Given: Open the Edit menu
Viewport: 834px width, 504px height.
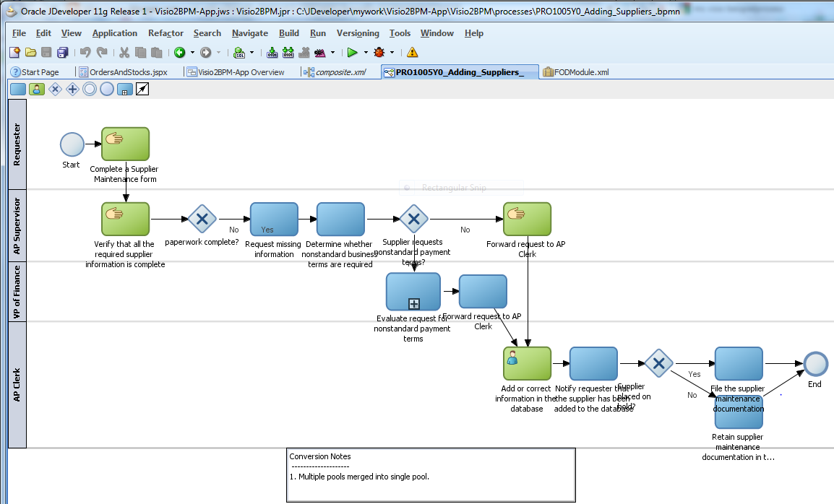Looking at the screenshot, I should coord(43,33).
